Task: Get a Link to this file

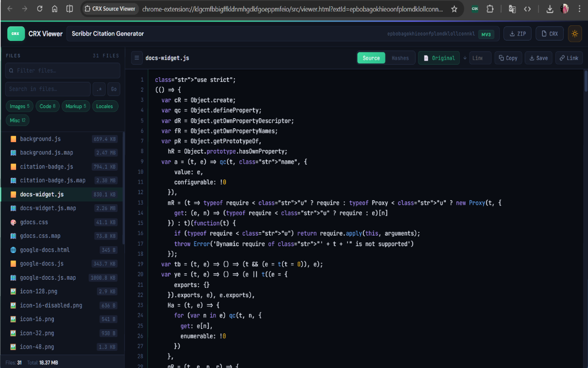Action: click(x=569, y=58)
